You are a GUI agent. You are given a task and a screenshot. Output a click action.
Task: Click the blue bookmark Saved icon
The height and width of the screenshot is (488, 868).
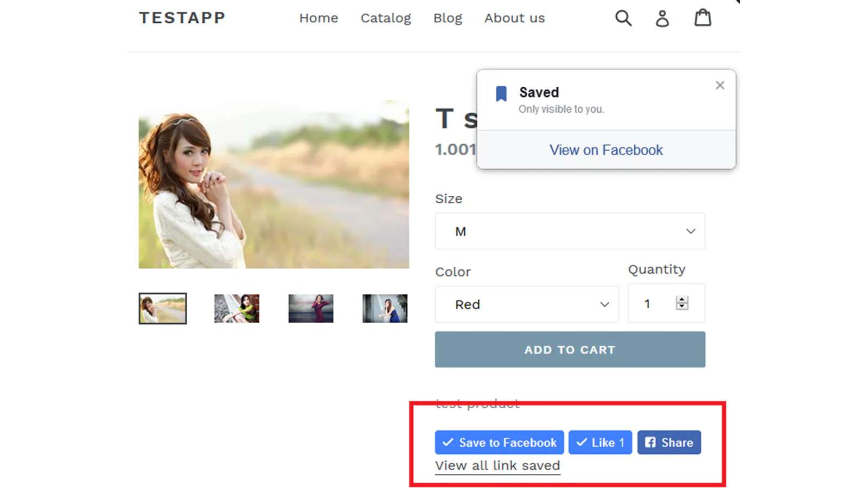point(501,94)
